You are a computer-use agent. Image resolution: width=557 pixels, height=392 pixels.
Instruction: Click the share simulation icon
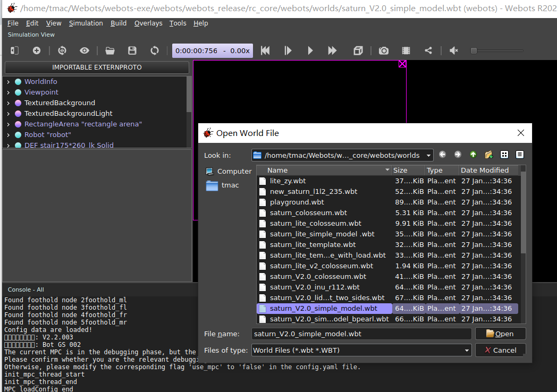click(428, 51)
